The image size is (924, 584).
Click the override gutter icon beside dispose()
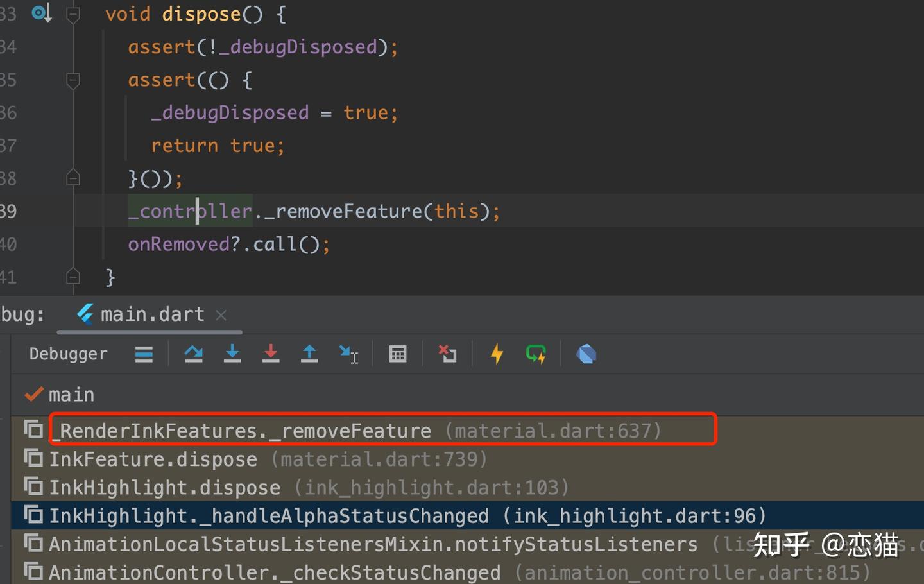[x=42, y=13]
